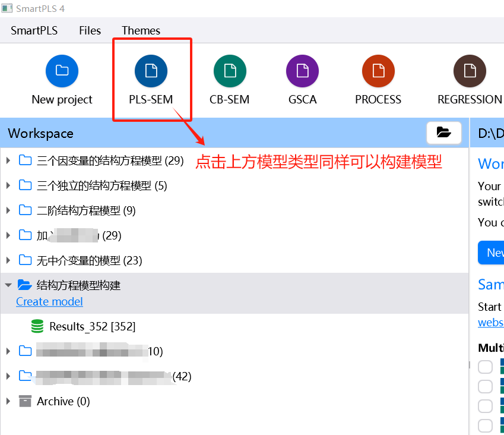Open the Files menu

90,30
